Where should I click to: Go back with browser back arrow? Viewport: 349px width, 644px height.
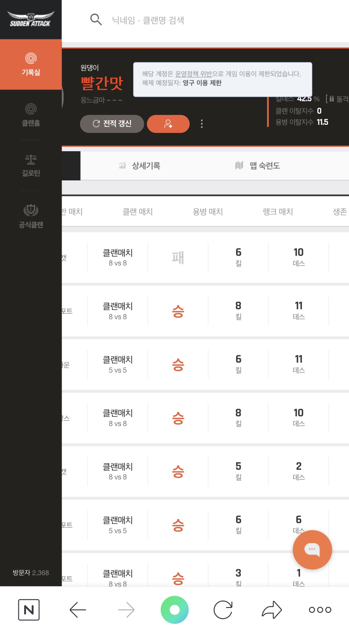(x=78, y=610)
